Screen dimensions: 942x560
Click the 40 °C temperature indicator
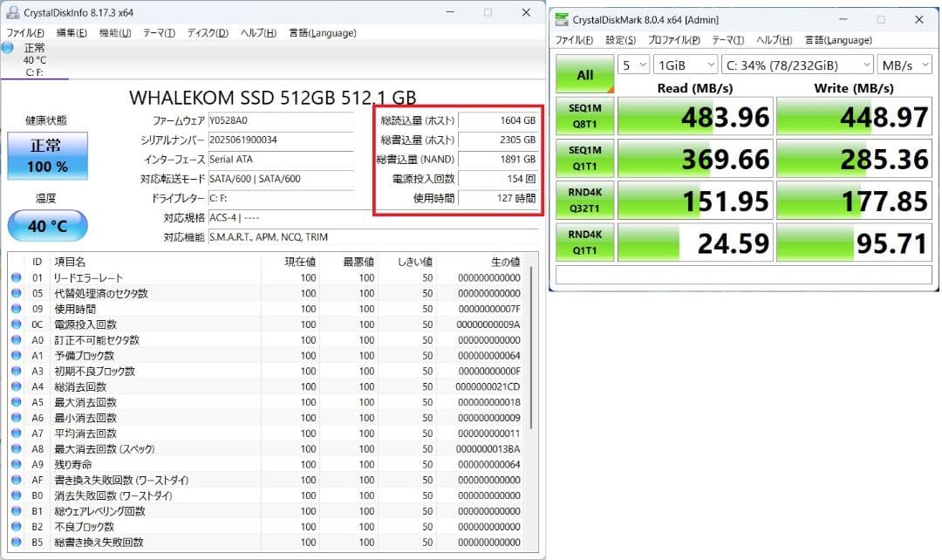click(x=47, y=226)
